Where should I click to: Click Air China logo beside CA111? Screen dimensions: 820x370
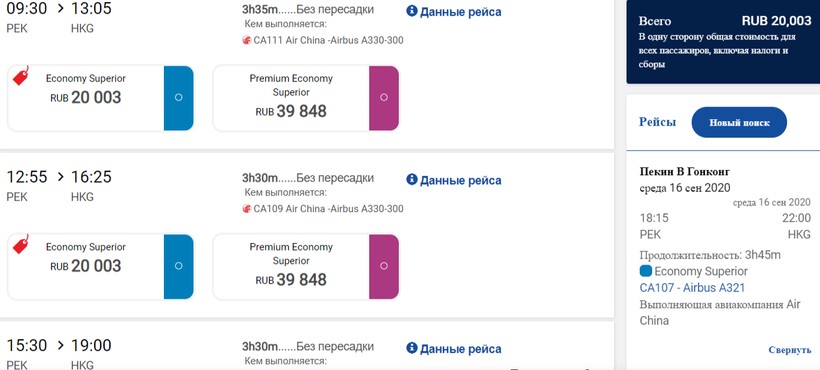[x=247, y=40]
